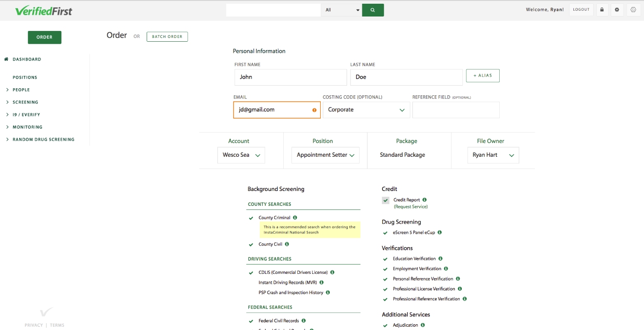Click the lock icon in header
Screen dimensions: 644x330
[x=602, y=9]
